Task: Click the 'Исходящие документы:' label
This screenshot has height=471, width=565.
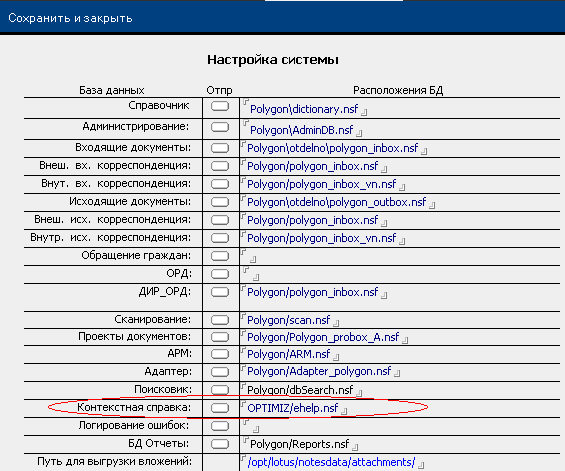Action: tap(130, 201)
